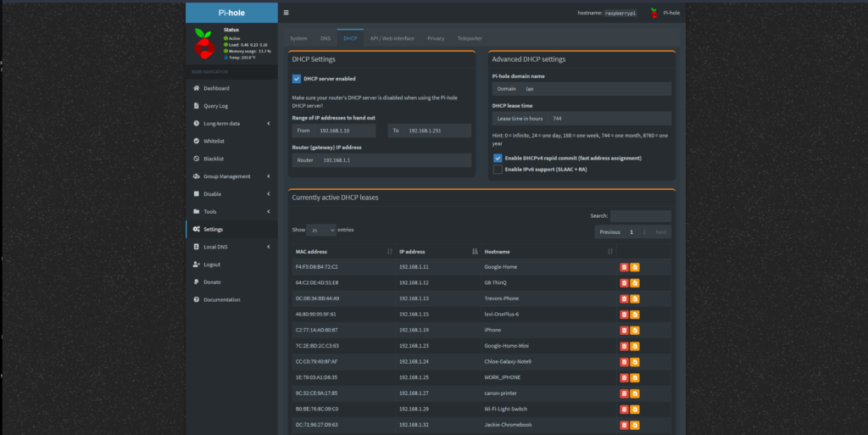Toggle the sidebar hamburger menu icon
Viewport: 868px width, 435px height.
point(287,13)
